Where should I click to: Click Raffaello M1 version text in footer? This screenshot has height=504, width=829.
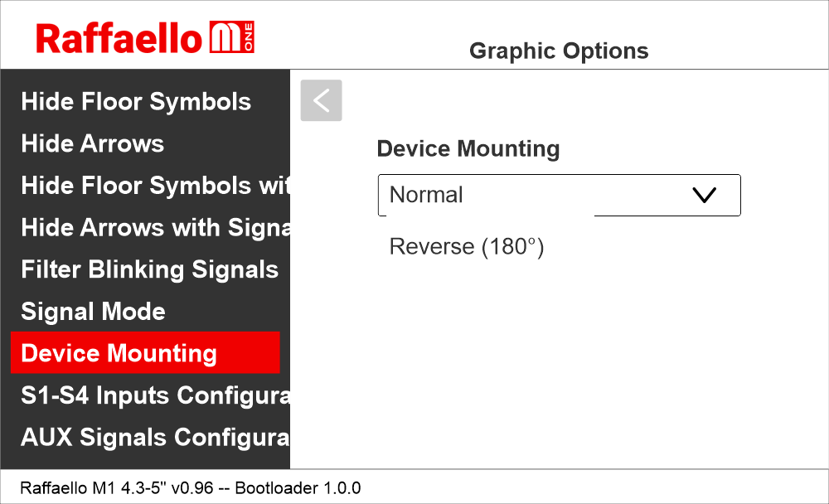[x=114, y=487]
